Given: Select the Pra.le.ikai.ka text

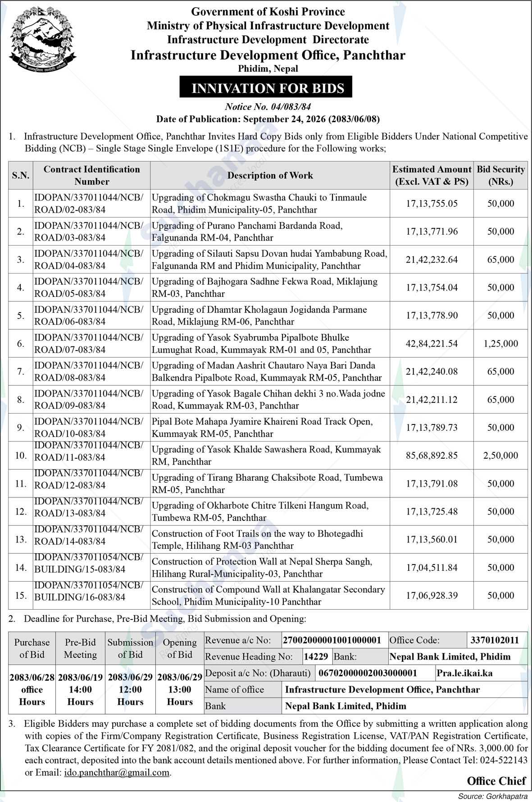Looking at the screenshot, I should coord(464,673).
